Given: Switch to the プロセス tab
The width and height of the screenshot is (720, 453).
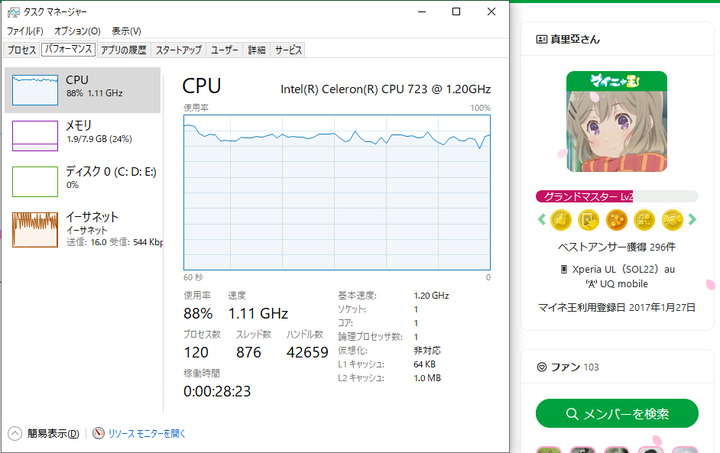Looking at the screenshot, I should [x=21, y=50].
